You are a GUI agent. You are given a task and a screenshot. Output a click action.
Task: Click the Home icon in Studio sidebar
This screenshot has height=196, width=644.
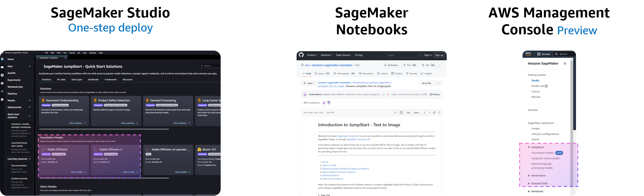click(x=2, y=59)
